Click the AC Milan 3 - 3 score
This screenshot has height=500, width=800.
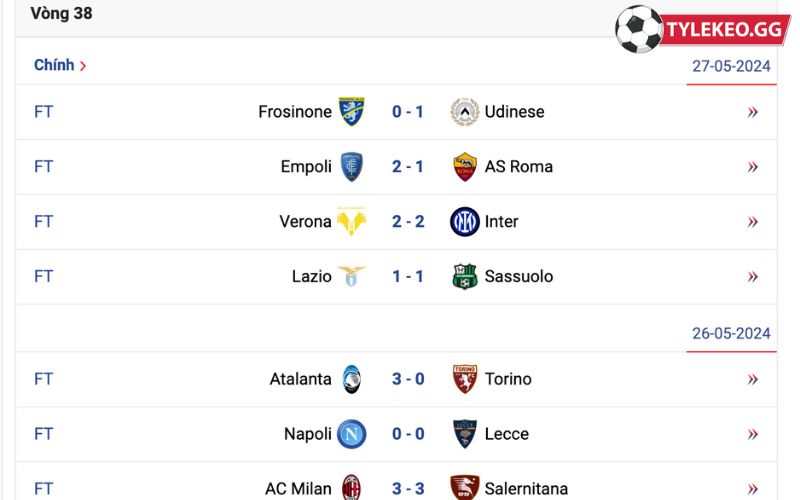pos(408,488)
